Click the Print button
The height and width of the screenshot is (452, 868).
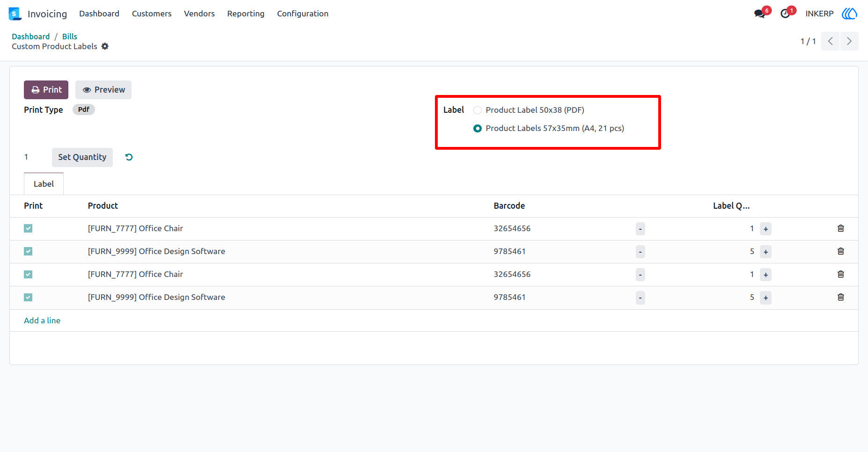tap(46, 90)
